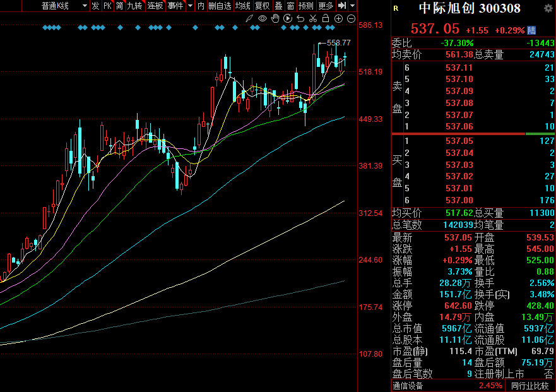Expand the dropdown arrow beside 事件
Viewport: 556px width, 392px height.
(x=190, y=6)
